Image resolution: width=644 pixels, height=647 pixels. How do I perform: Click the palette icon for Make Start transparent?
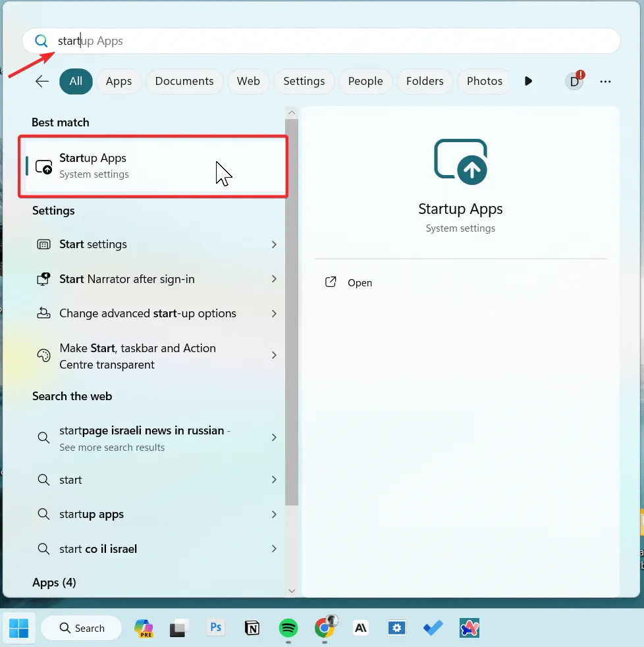pos(43,355)
